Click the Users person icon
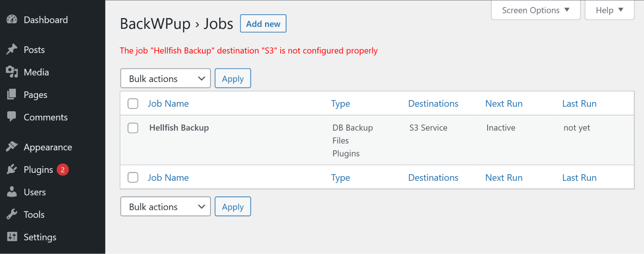 point(12,192)
